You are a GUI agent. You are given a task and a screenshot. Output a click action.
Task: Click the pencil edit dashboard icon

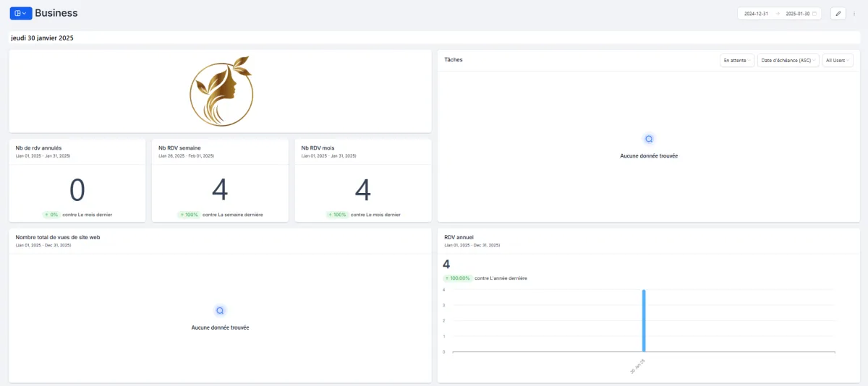pyautogui.click(x=838, y=13)
